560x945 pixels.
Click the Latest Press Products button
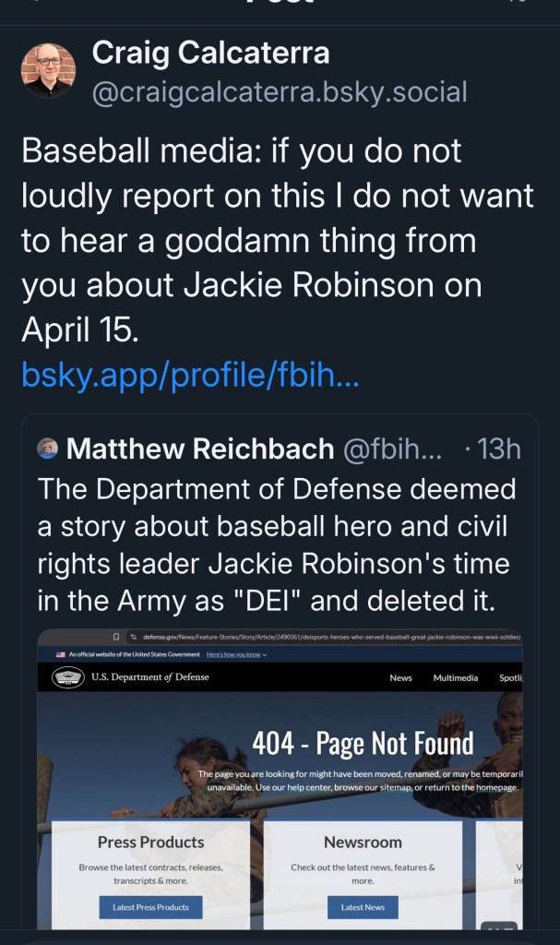[150, 907]
